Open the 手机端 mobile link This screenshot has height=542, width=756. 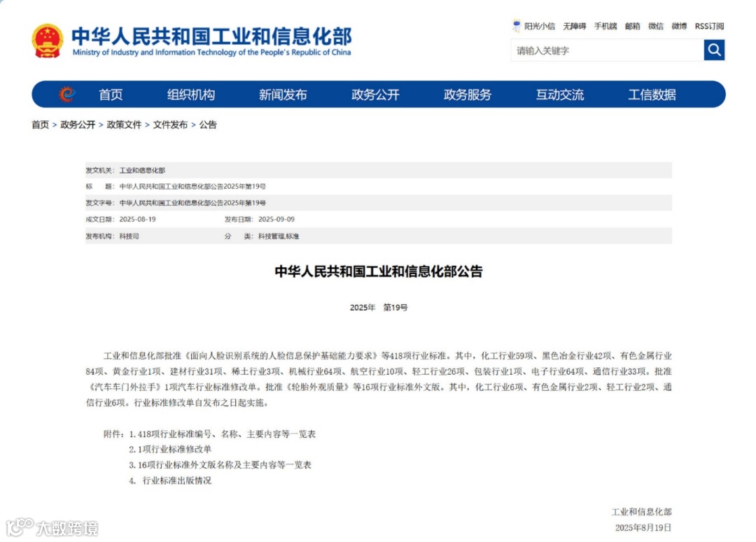(x=605, y=26)
